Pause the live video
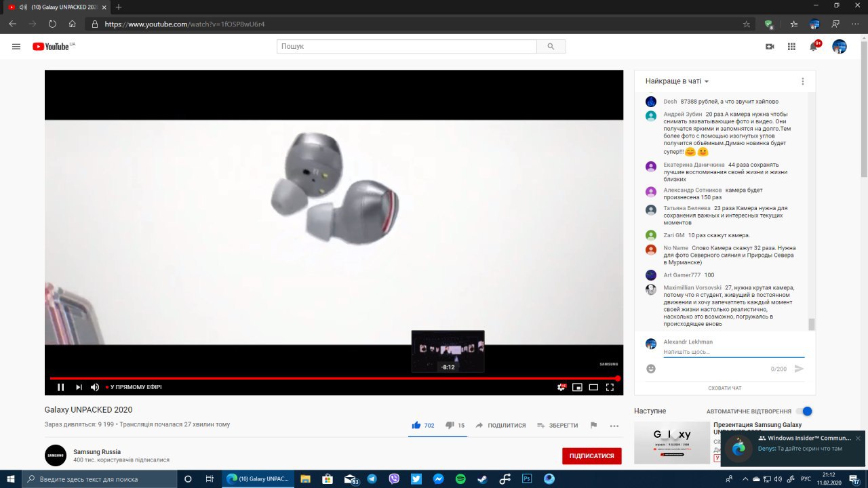 60,387
